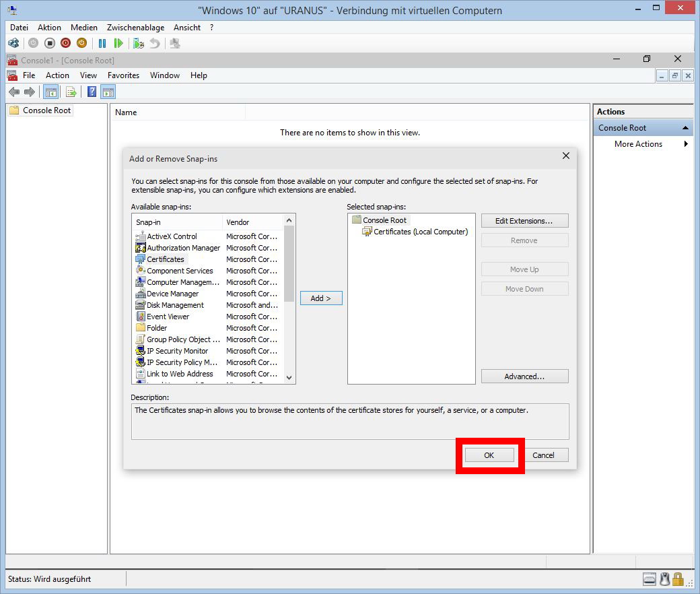Click the MMC Help question mark icon
Viewport: 700px width, 594px height.
[x=92, y=92]
